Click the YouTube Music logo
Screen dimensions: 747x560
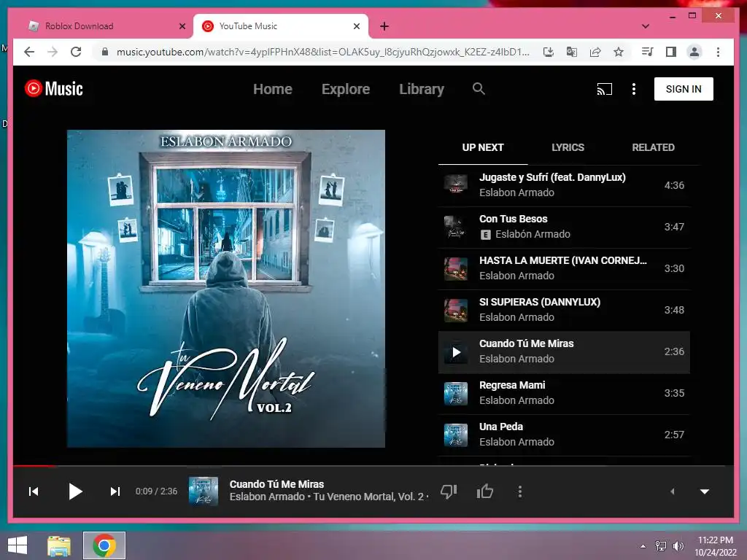point(54,88)
